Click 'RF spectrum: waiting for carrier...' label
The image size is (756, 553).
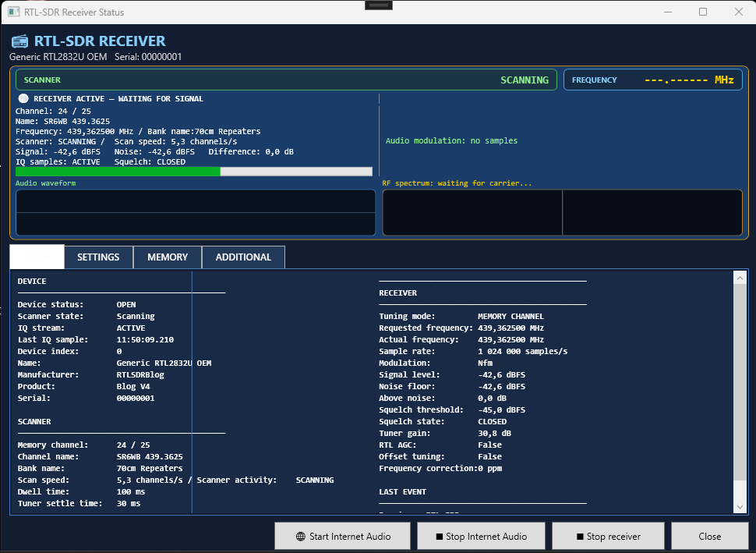tap(457, 183)
